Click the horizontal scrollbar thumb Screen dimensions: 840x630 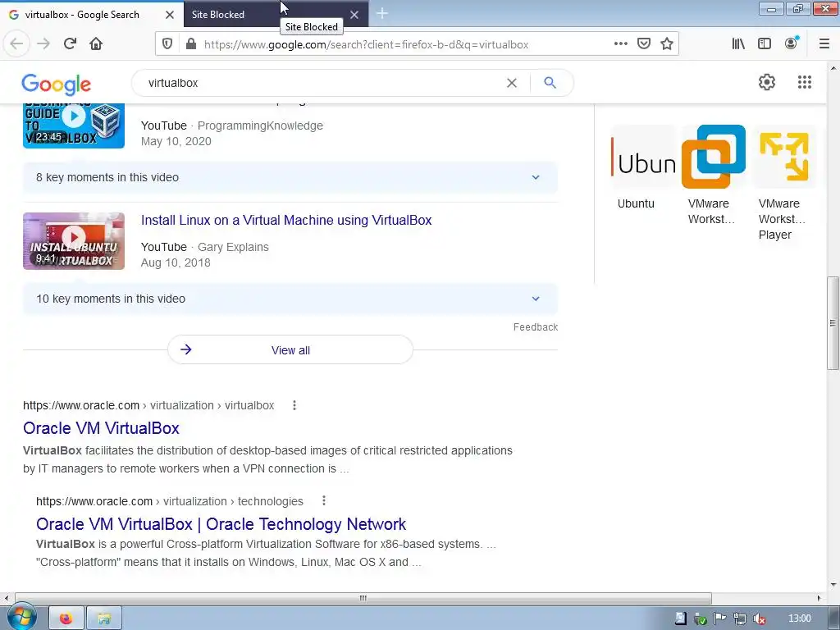[x=363, y=598]
